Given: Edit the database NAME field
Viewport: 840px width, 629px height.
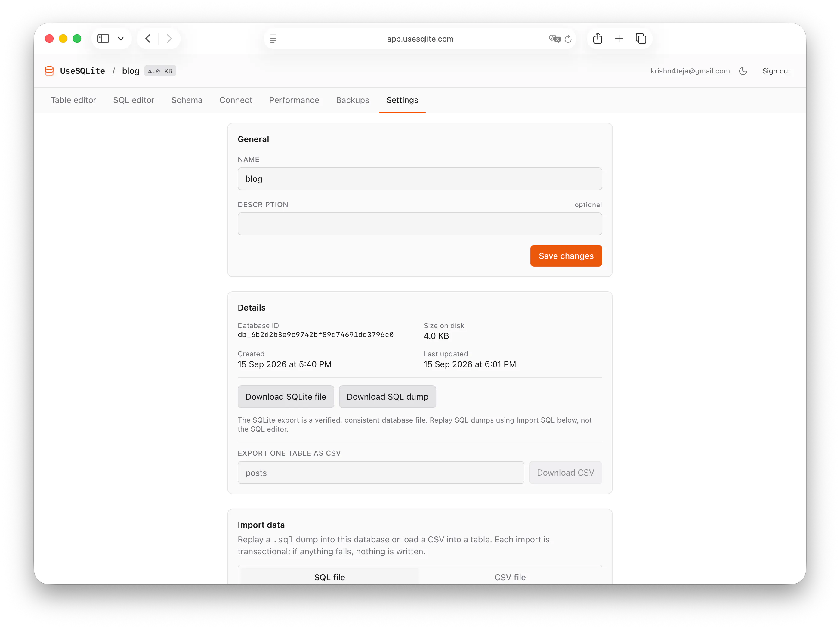Looking at the screenshot, I should (420, 178).
